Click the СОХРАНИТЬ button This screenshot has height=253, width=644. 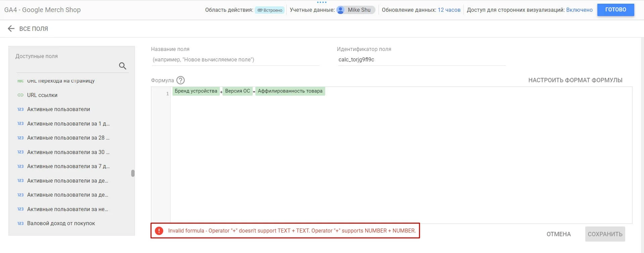click(x=605, y=234)
